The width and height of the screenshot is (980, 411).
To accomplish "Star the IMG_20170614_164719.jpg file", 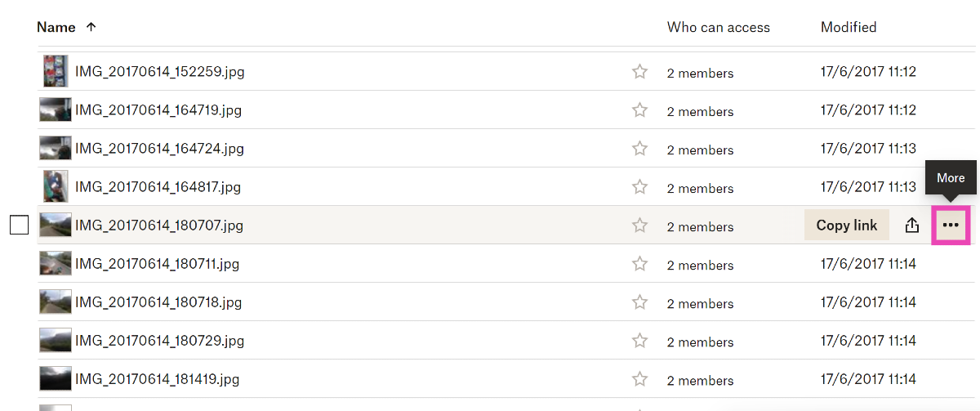I will click(639, 110).
